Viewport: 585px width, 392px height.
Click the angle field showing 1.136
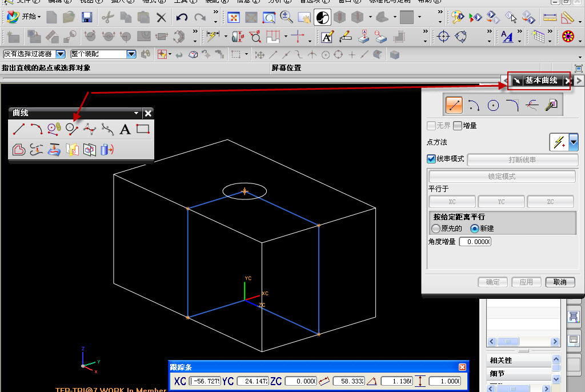pyautogui.click(x=397, y=381)
